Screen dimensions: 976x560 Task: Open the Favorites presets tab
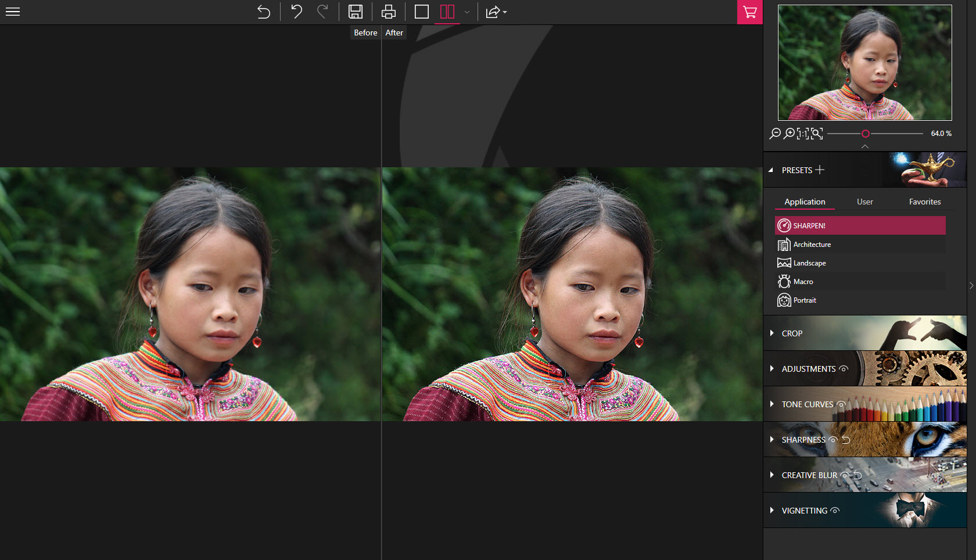[x=924, y=202]
